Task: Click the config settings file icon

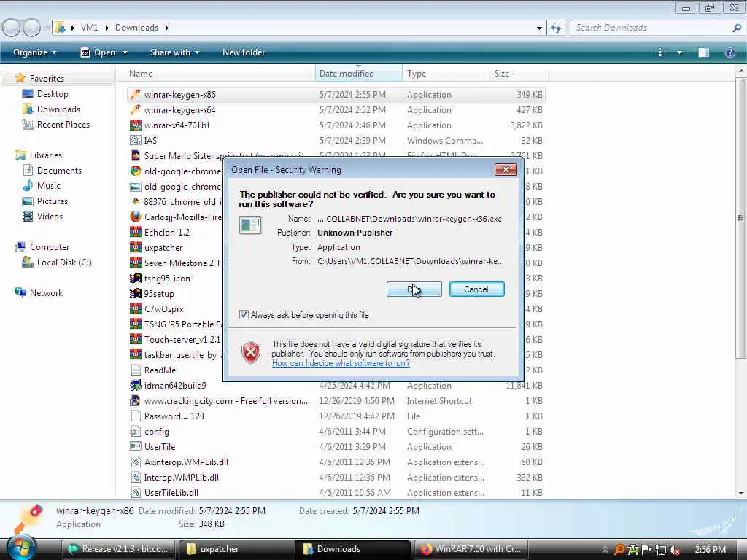Action: point(136,432)
